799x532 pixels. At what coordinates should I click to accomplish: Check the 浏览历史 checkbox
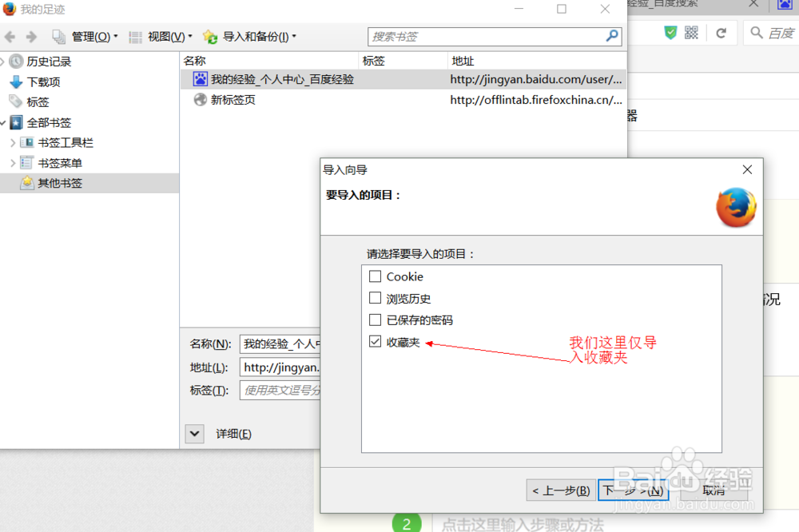(375, 298)
